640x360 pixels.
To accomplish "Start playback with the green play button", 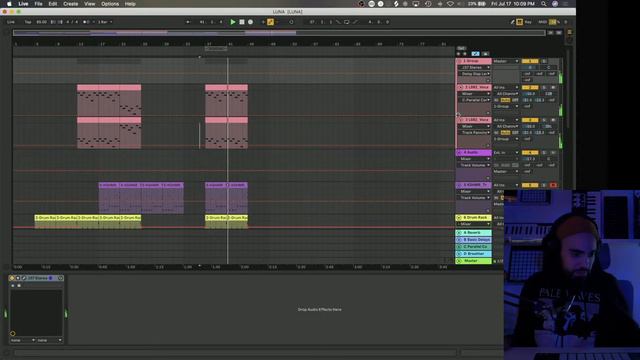I will pyautogui.click(x=233, y=22).
